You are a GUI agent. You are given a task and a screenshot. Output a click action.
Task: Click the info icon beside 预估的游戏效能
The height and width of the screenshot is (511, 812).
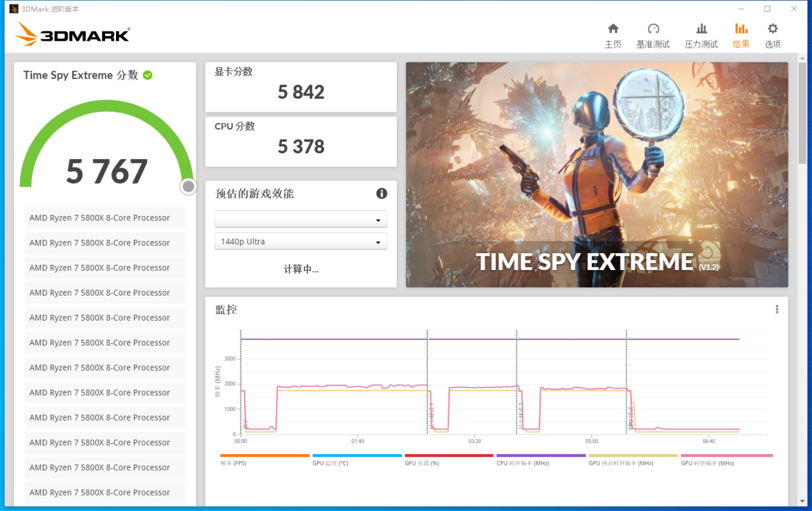coord(381,193)
